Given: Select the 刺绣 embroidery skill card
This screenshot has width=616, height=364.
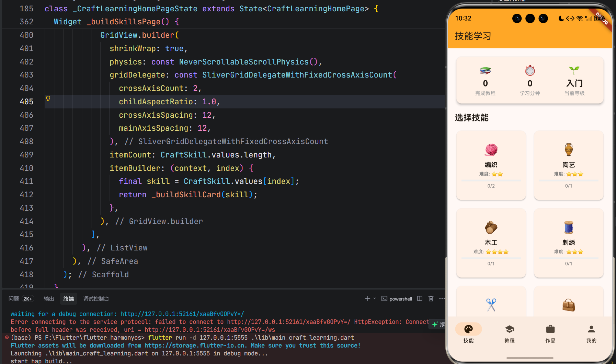Looking at the screenshot, I should pyautogui.click(x=569, y=243).
